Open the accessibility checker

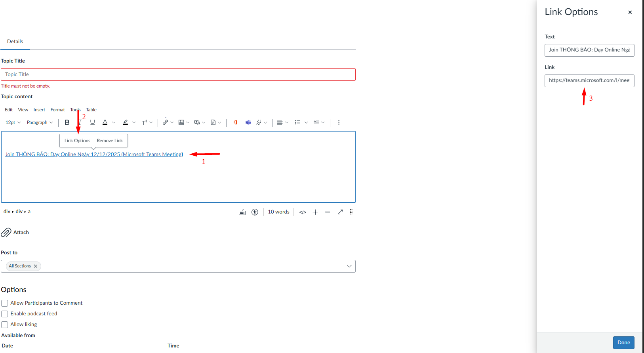[x=255, y=212]
